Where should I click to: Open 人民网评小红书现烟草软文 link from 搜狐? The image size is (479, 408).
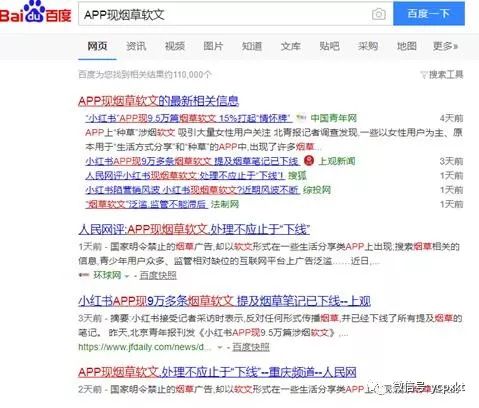point(185,175)
